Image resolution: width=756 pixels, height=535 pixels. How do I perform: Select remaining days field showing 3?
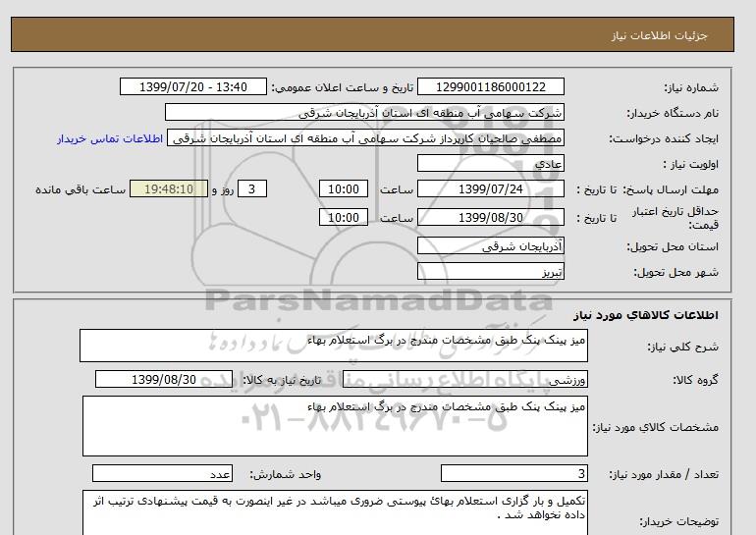(252, 188)
